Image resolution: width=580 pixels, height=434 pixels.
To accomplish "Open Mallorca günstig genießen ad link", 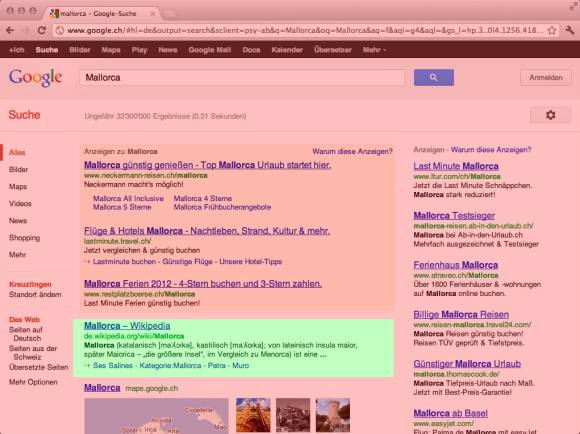I will coord(208,165).
